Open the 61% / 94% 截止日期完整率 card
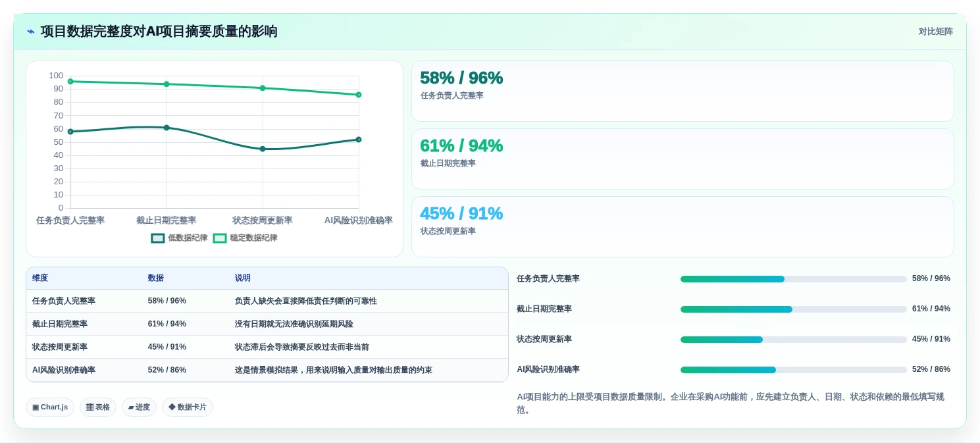Screen dimensions: 980x443 [683, 159]
